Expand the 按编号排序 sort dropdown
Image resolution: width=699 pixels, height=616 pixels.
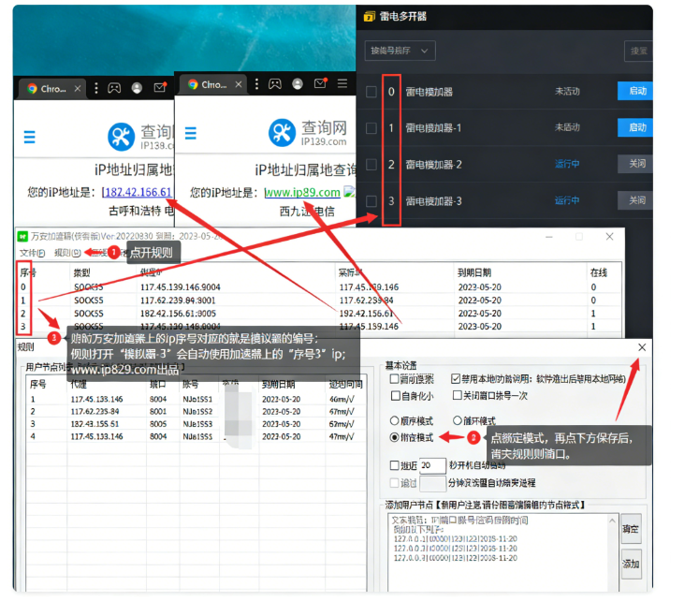click(x=400, y=51)
